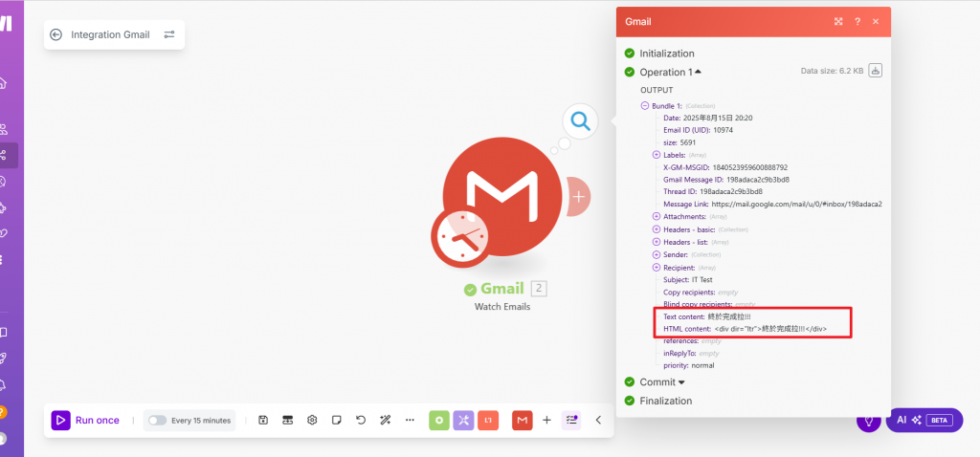Viewport: 980px width, 457px height.
Task: Open the orange Text parser icon
Action: 488,420
